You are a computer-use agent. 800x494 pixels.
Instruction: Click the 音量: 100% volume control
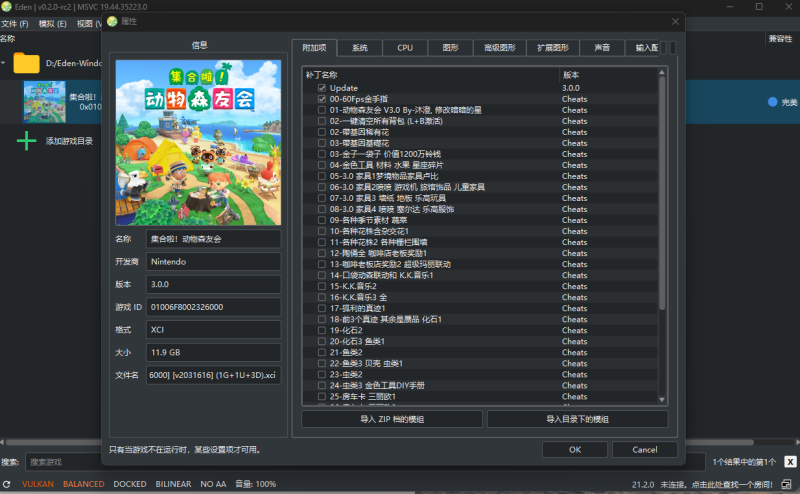point(256,484)
